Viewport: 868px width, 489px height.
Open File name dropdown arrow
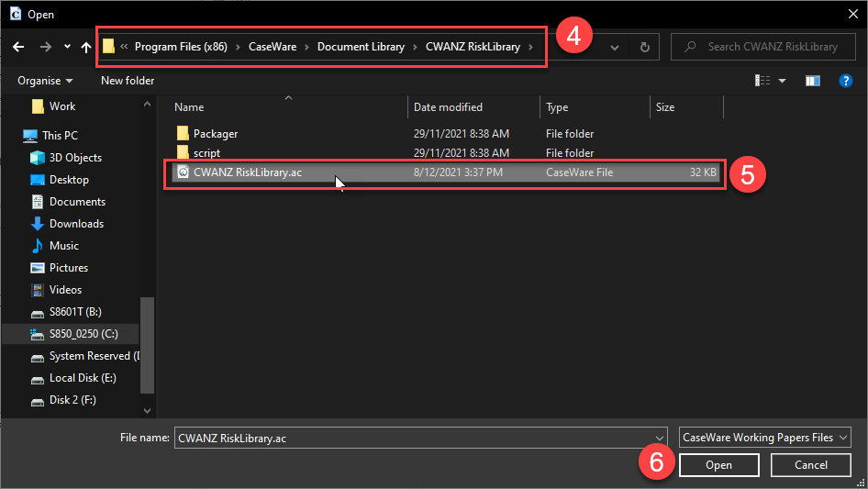coord(660,438)
